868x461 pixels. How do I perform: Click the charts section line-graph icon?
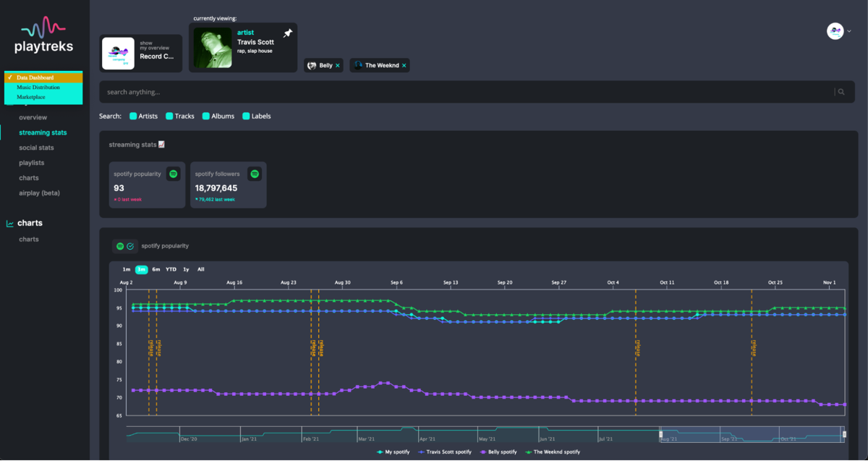point(10,224)
